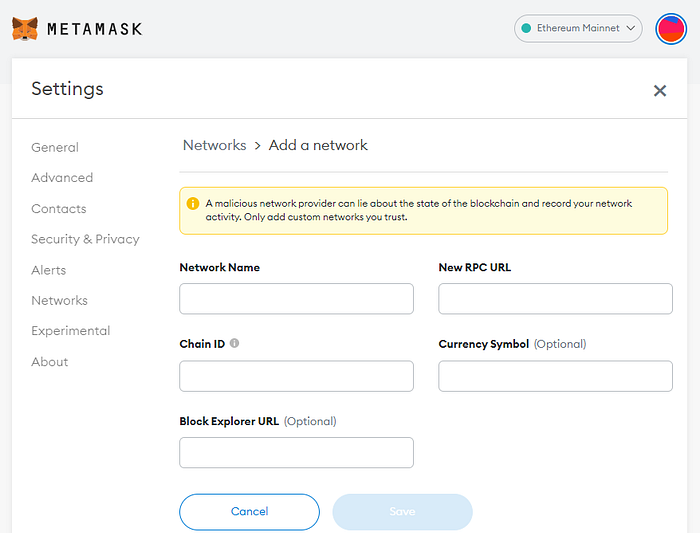Go to Contacts settings

coord(59,209)
